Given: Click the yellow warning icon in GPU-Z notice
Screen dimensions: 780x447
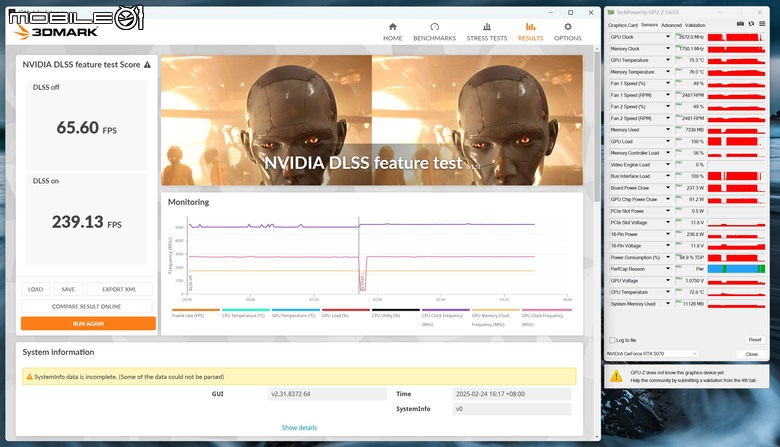Looking at the screenshot, I should click(616, 376).
